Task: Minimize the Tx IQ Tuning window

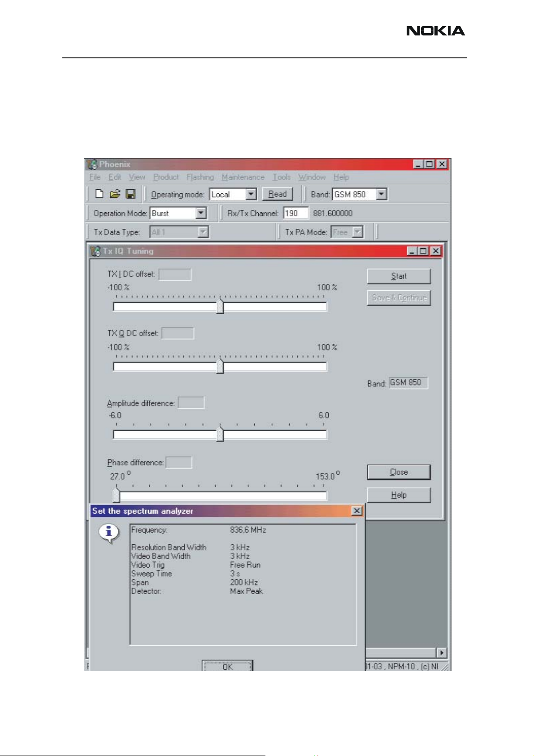Action: (412, 251)
